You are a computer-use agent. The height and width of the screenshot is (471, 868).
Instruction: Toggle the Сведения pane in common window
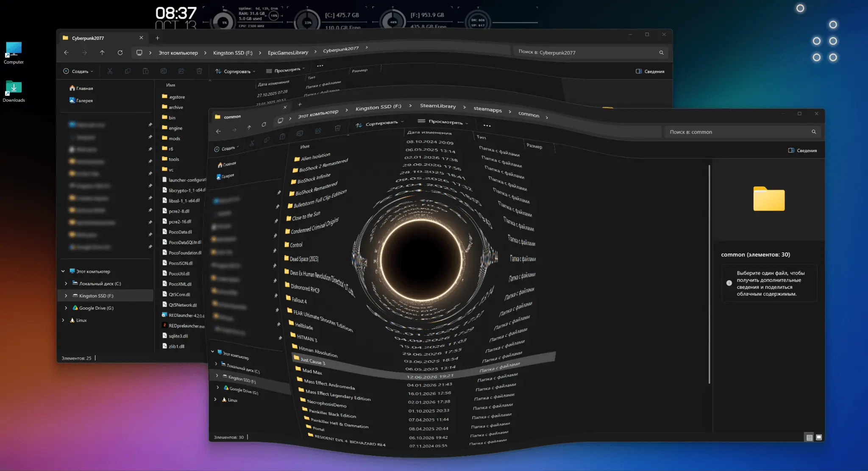pyautogui.click(x=802, y=150)
